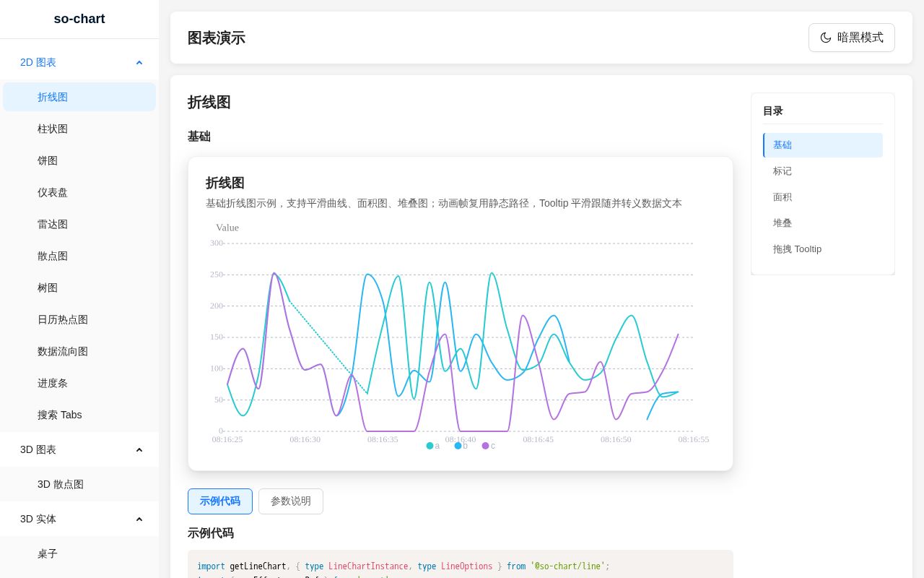Screen dimensions: 924x578
Task: Click the 250 y-axis tick label
Action: click(x=217, y=275)
